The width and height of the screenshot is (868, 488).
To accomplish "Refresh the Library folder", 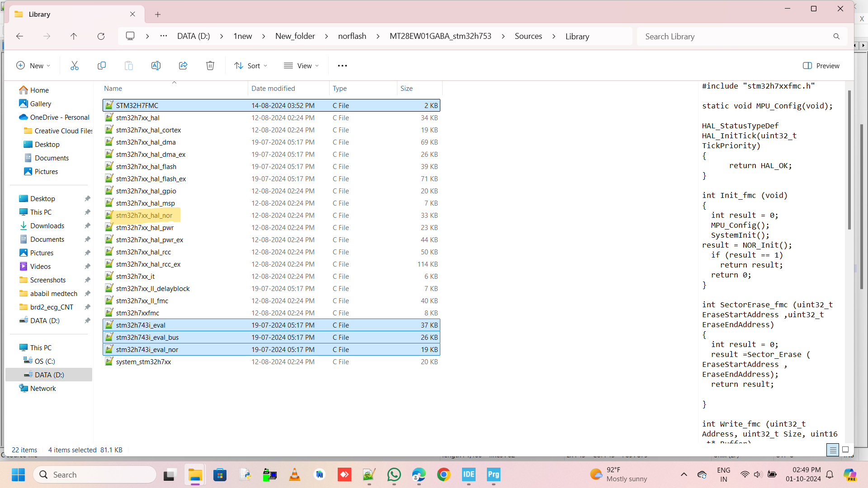I will 101,36.
